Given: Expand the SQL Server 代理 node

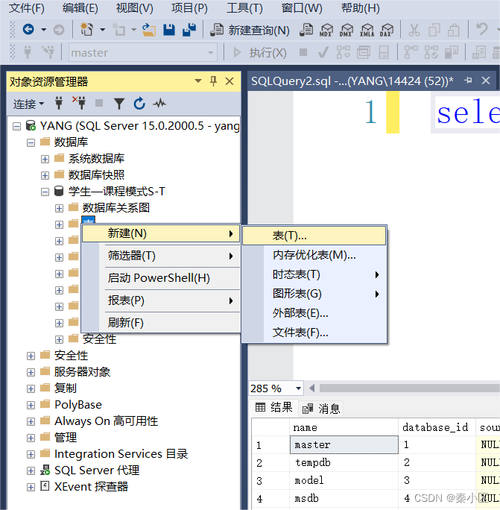Looking at the screenshot, I should [x=31, y=471].
